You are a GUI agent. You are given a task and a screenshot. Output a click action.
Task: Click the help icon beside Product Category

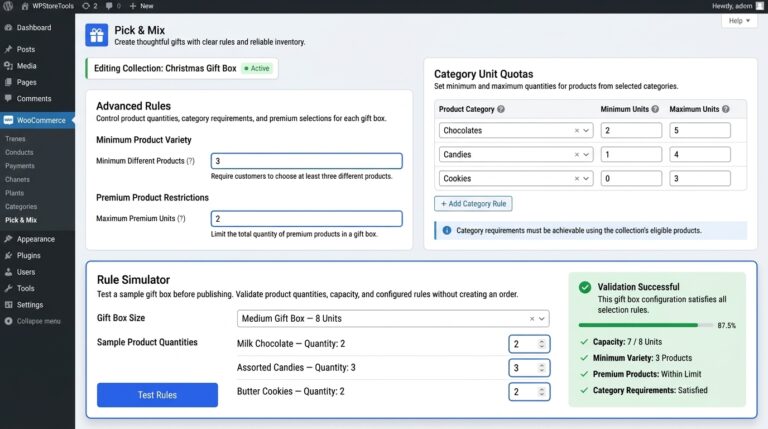pos(501,109)
